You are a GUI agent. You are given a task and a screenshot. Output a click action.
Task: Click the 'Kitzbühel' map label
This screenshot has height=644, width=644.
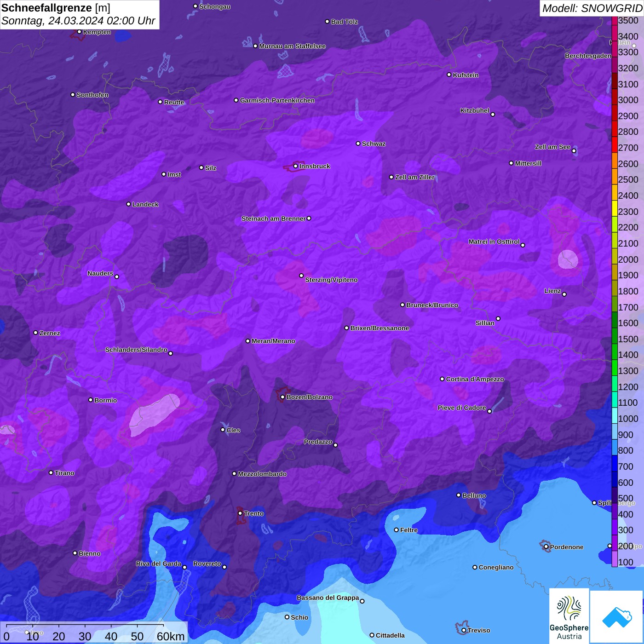(475, 110)
